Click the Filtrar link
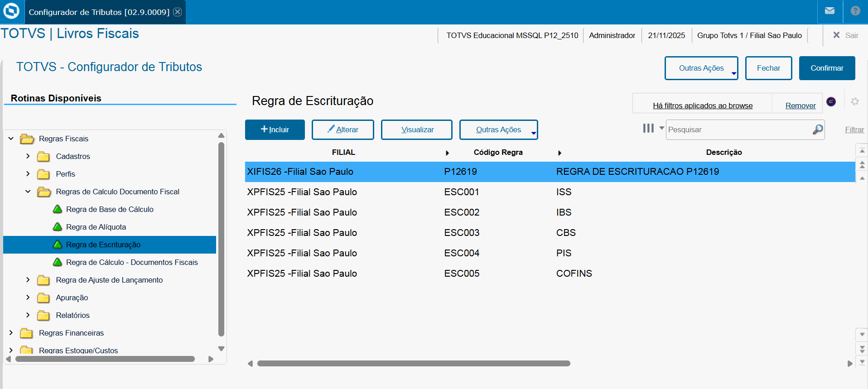The width and height of the screenshot is (868, 389). (x=854, y=130)
